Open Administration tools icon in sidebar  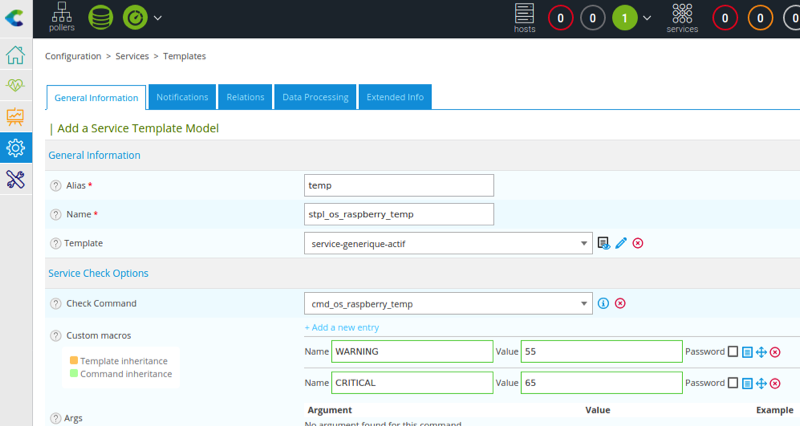pyautogui.click(x=15, y=179)
